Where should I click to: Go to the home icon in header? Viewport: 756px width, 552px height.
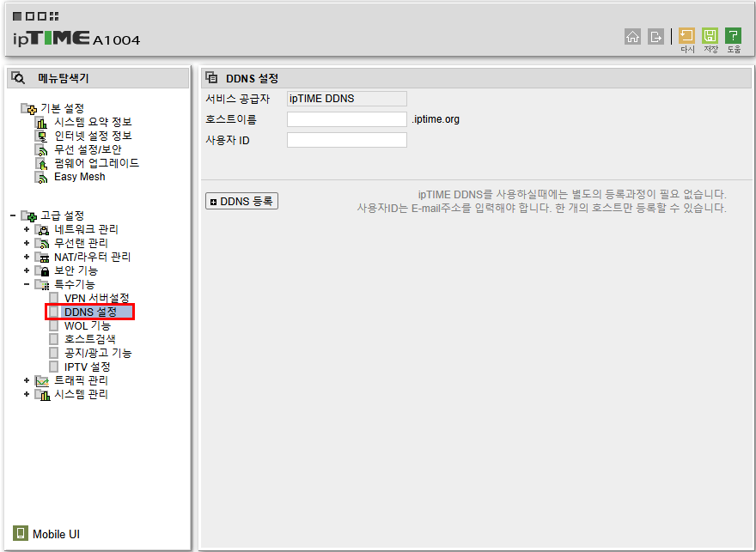(632, 37)
